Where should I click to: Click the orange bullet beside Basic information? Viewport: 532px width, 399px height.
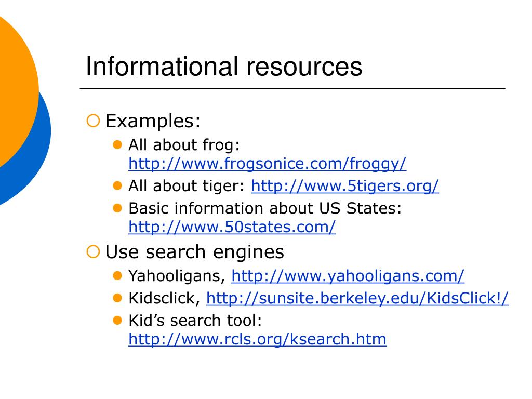(x=117, y=208)
